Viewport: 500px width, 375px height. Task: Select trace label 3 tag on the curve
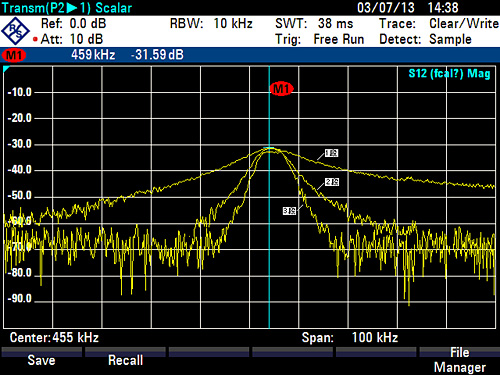pos(289,211)
